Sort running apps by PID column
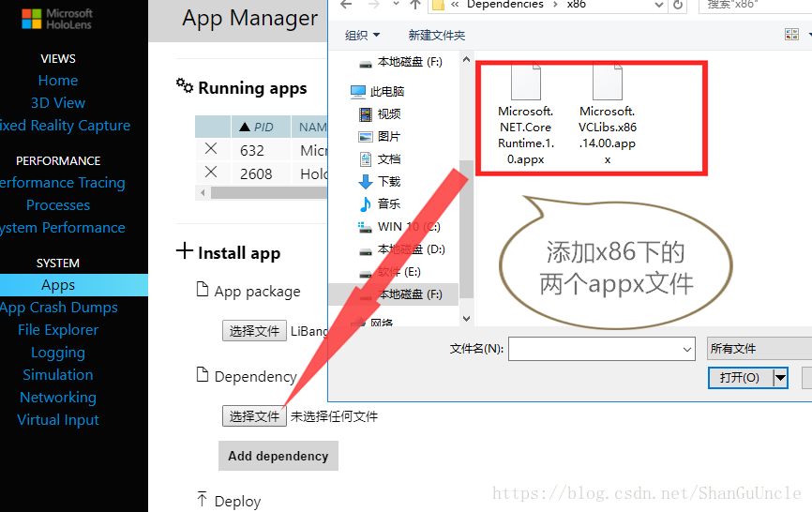The height and width of the screenshot is (512, 812). click(261, 127)
